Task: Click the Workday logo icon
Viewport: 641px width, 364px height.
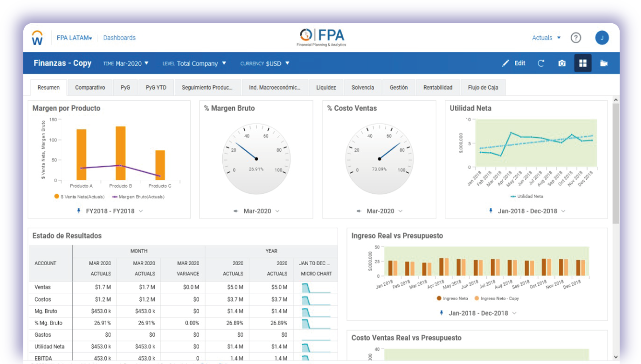Action: coord(37,38)
